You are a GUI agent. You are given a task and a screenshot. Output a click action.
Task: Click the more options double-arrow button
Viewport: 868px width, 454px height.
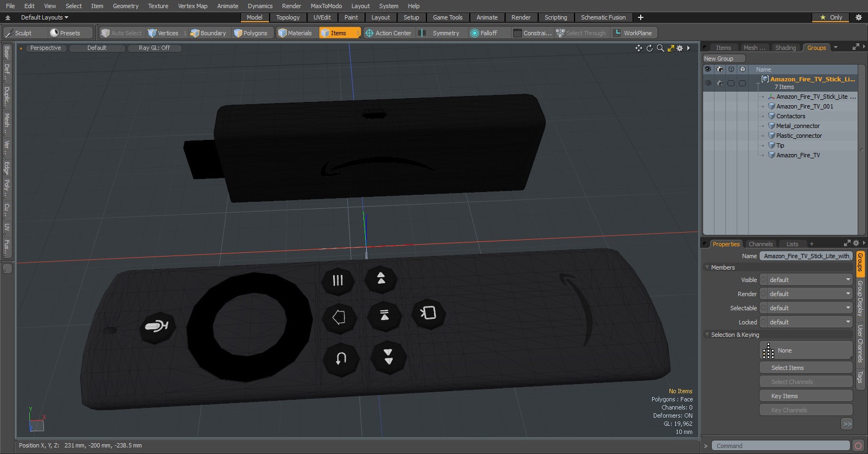point(847,424)
